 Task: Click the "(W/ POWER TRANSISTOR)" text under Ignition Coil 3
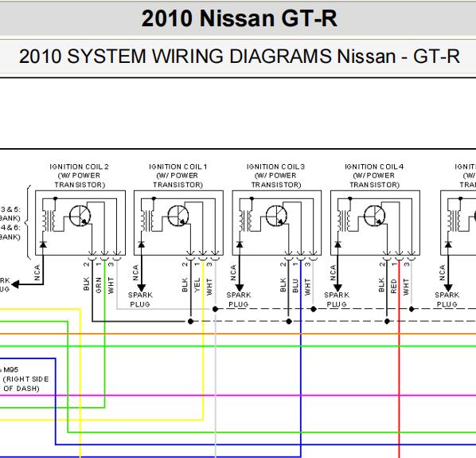click(276, 180)
